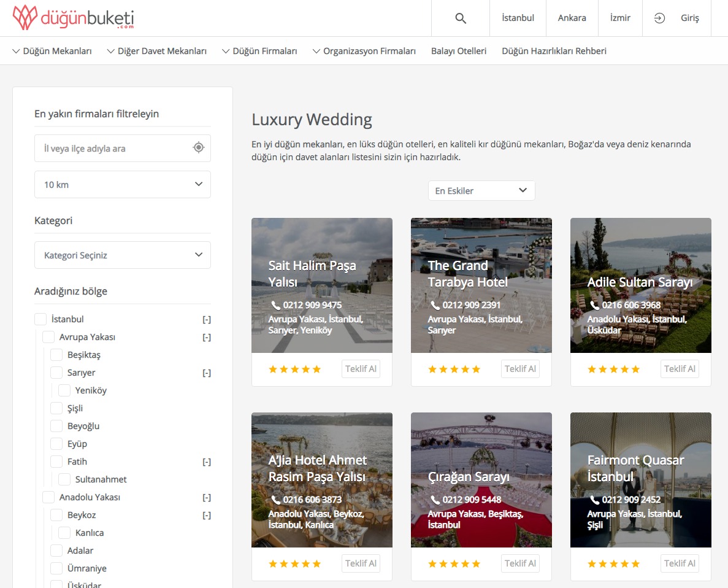
Task: Click Teklif Al for Çırağan Sarayı
Action: (x=520, y=563)
